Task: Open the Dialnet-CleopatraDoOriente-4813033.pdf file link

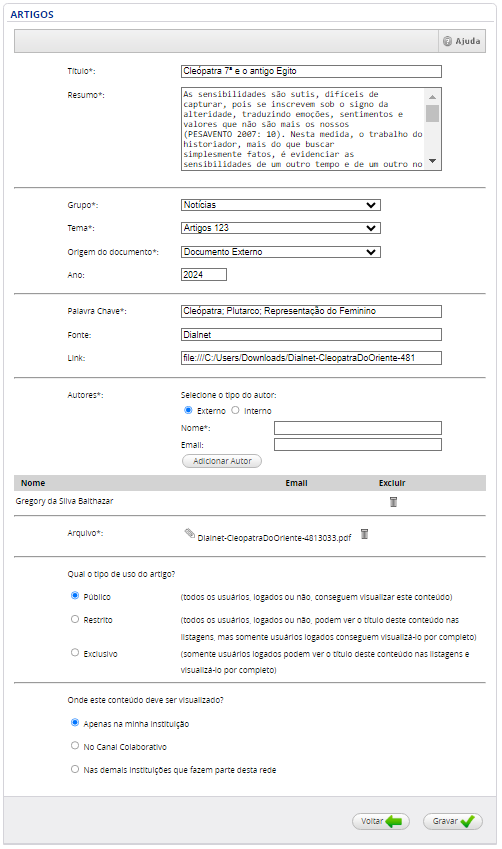Action: click(274, 538)
